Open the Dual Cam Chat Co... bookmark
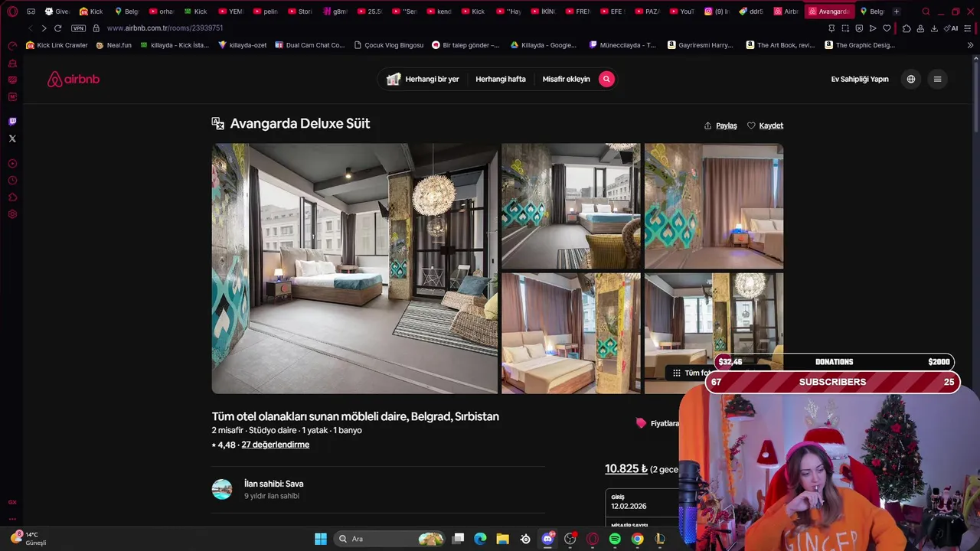The image size is (980, 551). [x=309, y=45]
